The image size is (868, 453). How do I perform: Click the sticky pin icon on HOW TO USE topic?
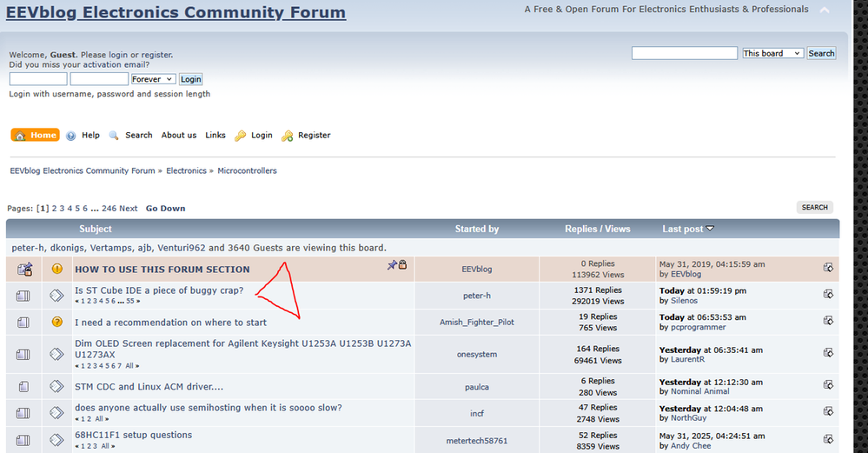point(392,265)
